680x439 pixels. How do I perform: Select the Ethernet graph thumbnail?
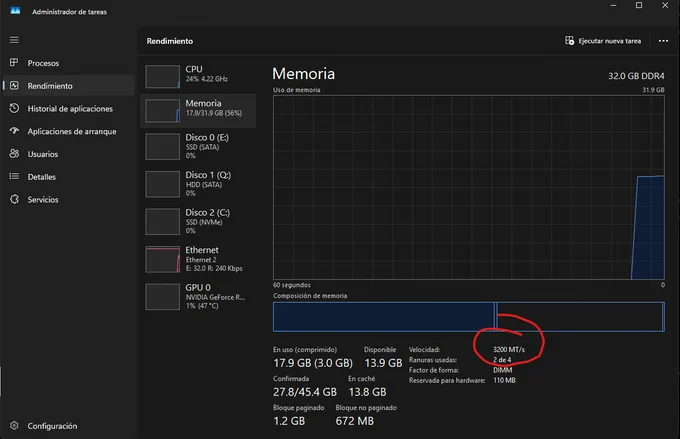[163, 259]
